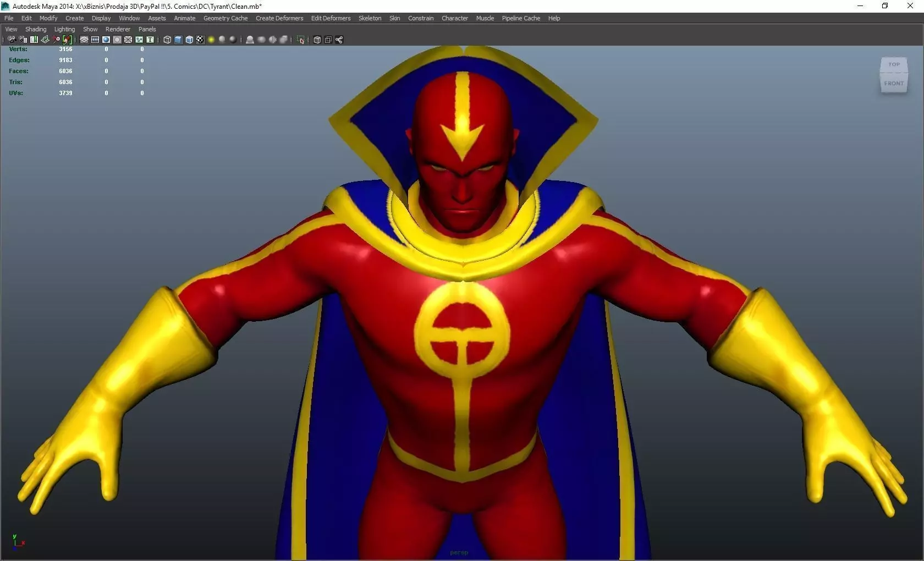Open the Pipeline Cache menu
Image resolution: width=924 pixels, height=561 pixels.
pos(521,18)
